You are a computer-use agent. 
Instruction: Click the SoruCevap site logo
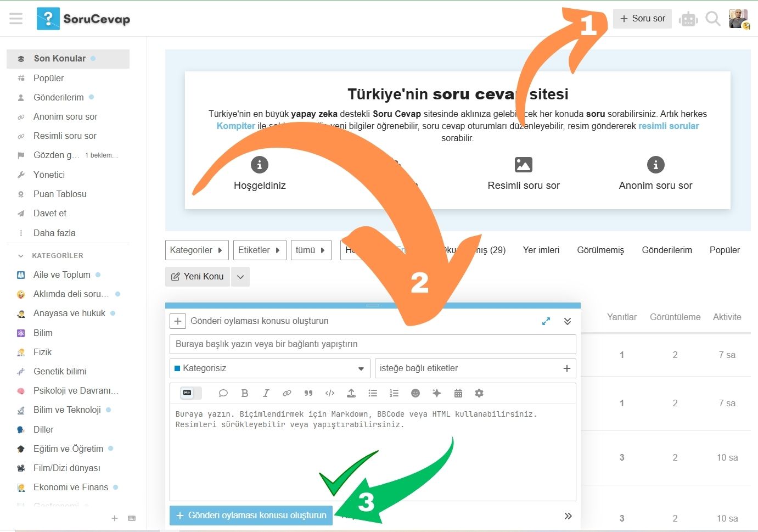(83, 19)
